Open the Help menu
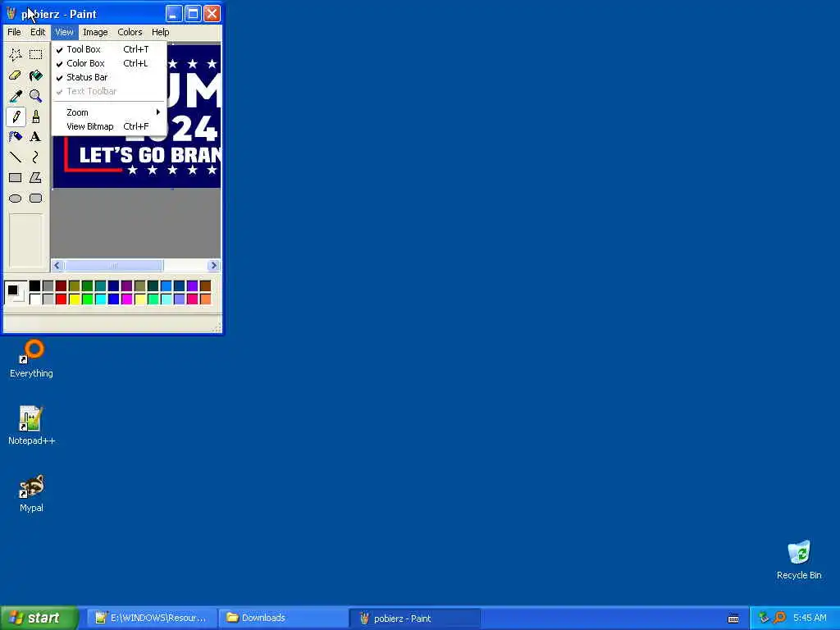Image resolution: width=840 pixels, height=630 pixels. tap(160, 32)
